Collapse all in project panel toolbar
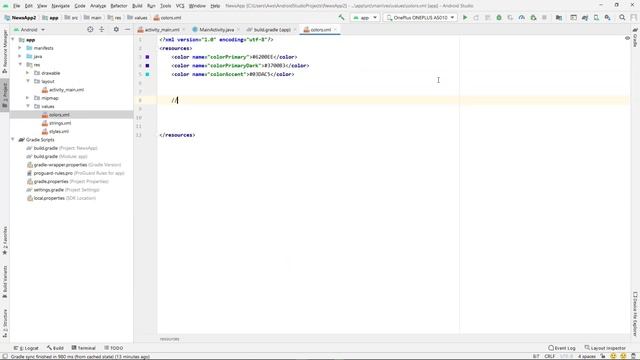 [x=102, y=29]
